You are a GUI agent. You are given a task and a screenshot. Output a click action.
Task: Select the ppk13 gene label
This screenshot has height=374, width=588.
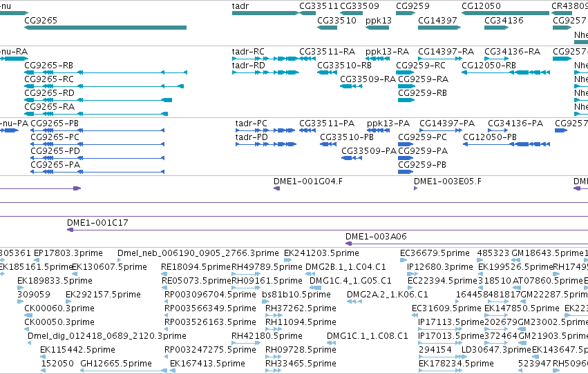coord(379,21)
